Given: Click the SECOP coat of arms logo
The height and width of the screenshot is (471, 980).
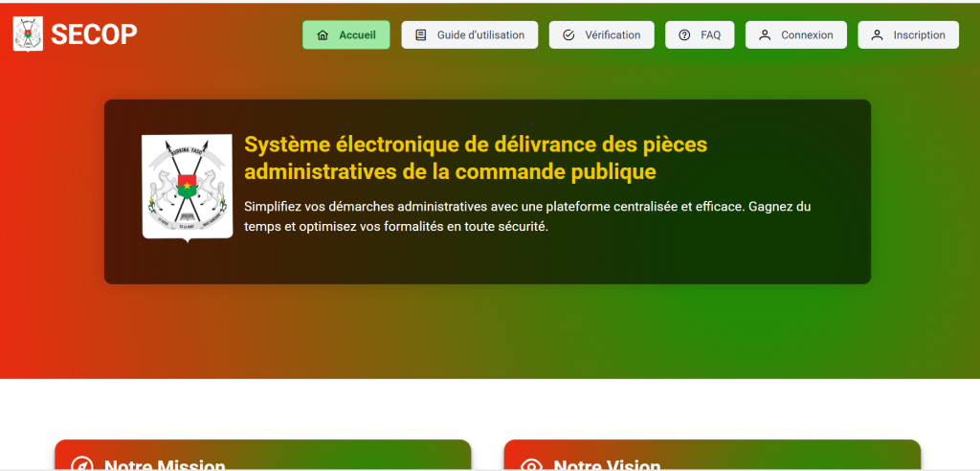Looking at the screenshot, I should click(28, 34).
